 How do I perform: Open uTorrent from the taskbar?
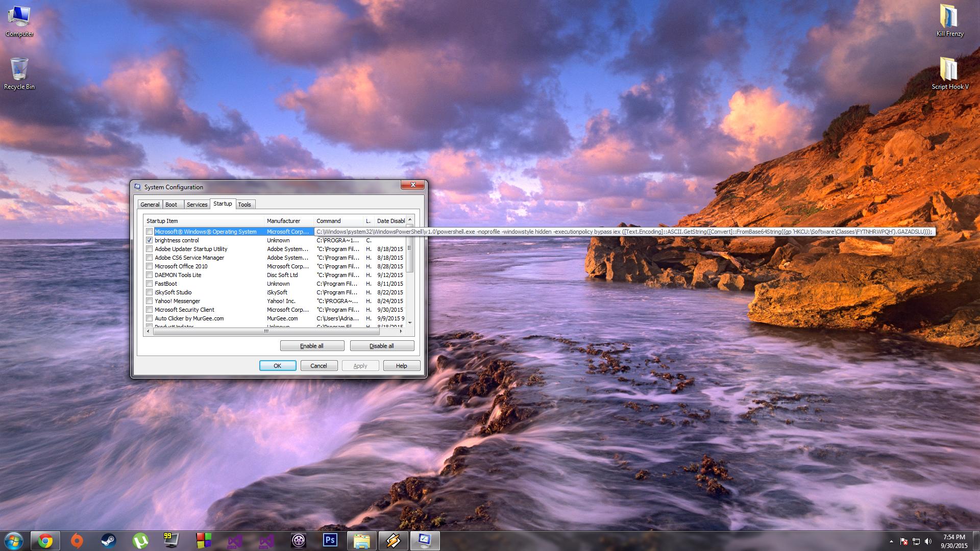pyautogui.click(x=140, y=541)
